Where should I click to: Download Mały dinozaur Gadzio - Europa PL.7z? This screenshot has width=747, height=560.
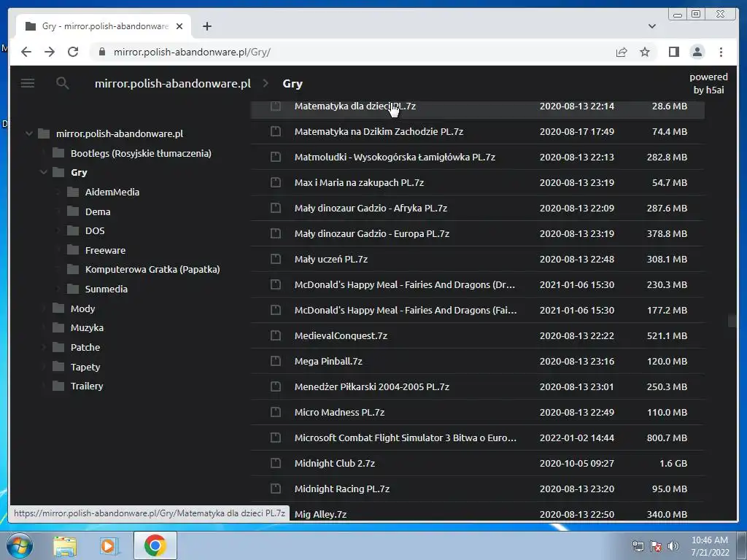(371, 233)
